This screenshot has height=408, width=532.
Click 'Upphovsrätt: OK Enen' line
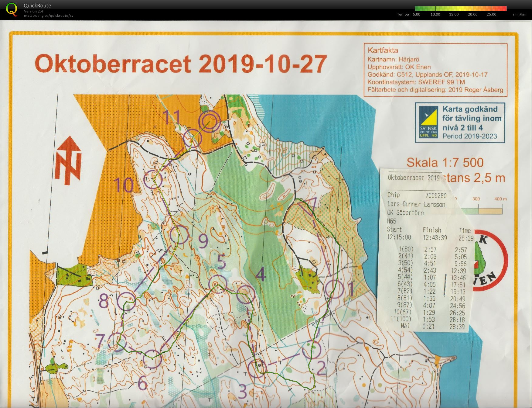pyautogui.click(x=399, y=67)
